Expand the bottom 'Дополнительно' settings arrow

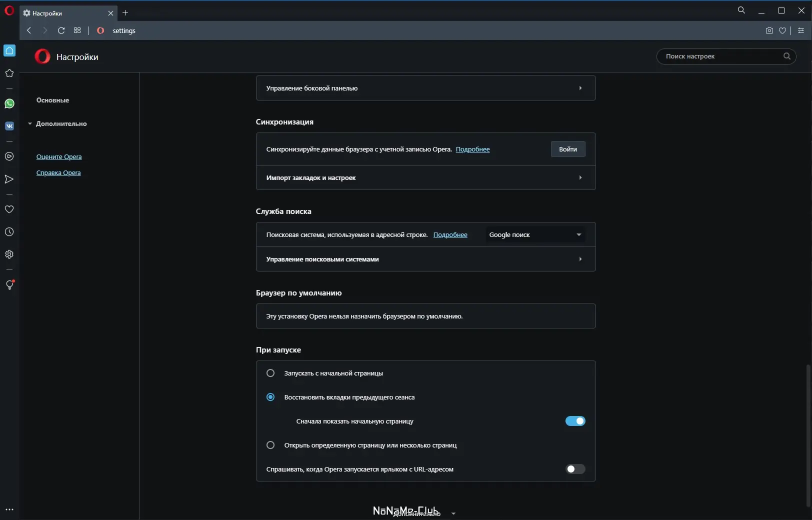[x=453, y=513]
